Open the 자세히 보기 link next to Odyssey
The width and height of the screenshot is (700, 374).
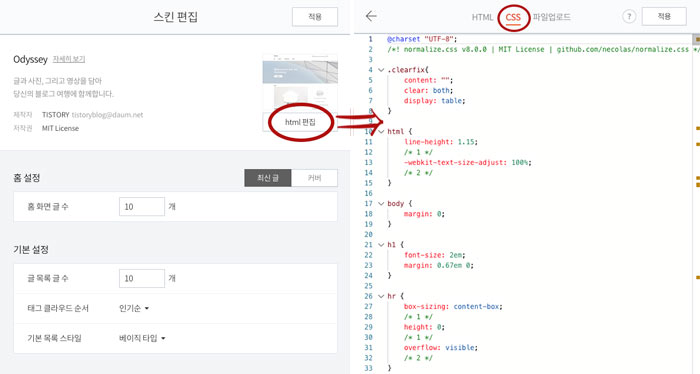[x=68, y=59]
